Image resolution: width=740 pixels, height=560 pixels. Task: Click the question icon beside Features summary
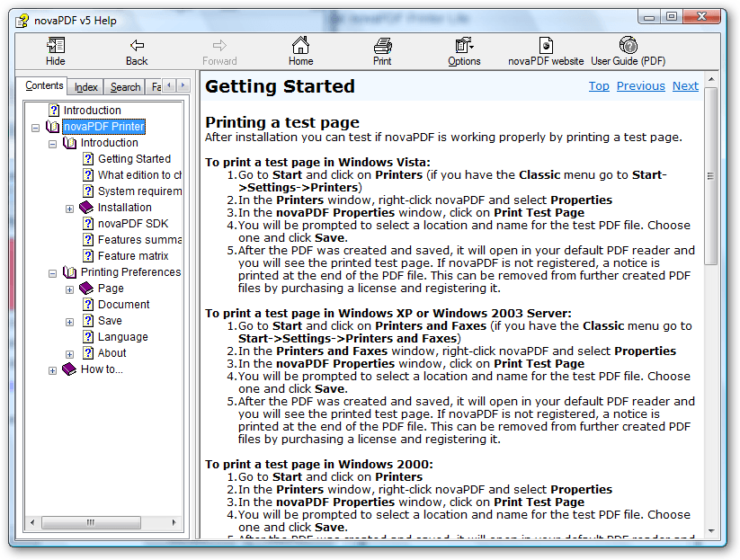pyautogui.click(x=88, y=240)
